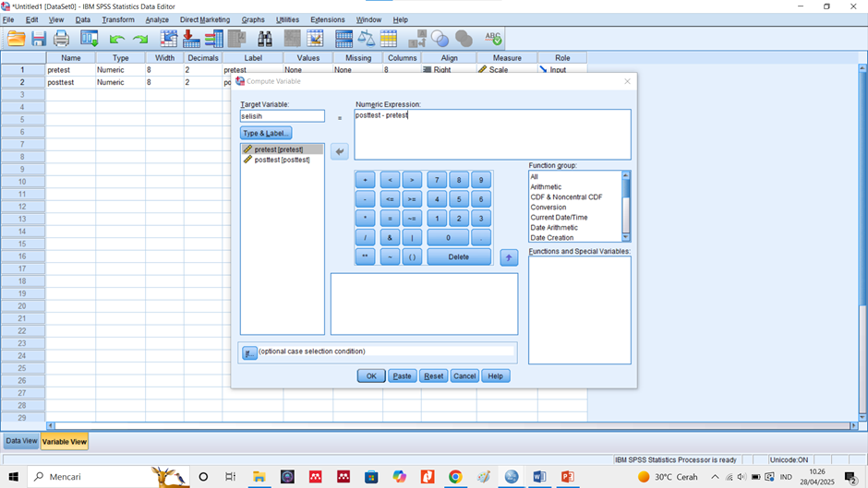Open File Explorer from the taskbar
The image size is (868, 488).
click(x=259, y=476)
